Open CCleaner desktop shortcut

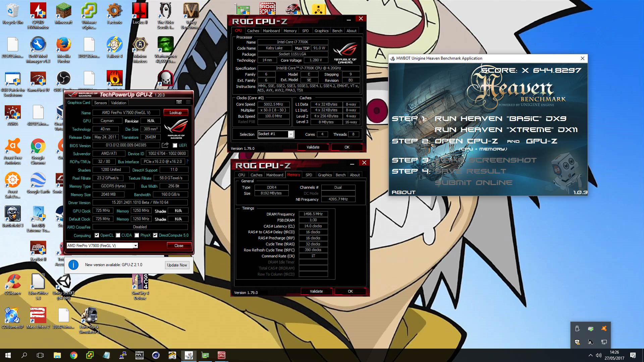tap(13, 285)
